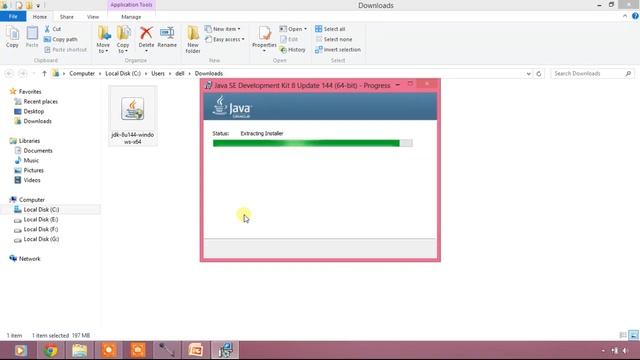This screenshot has width=640, height=360.
Task: Open the Videos library
Action: pyautogui.click(x=32, y=180)
